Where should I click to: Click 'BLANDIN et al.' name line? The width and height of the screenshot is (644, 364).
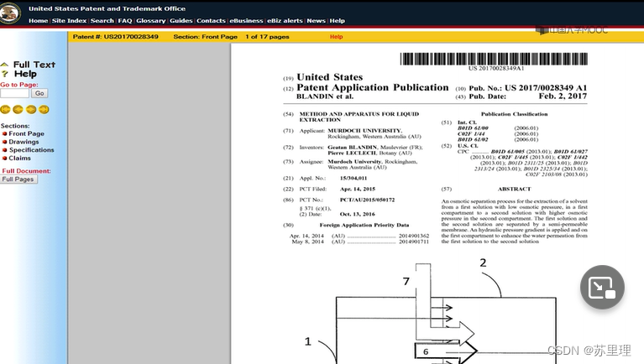(325, 96)
